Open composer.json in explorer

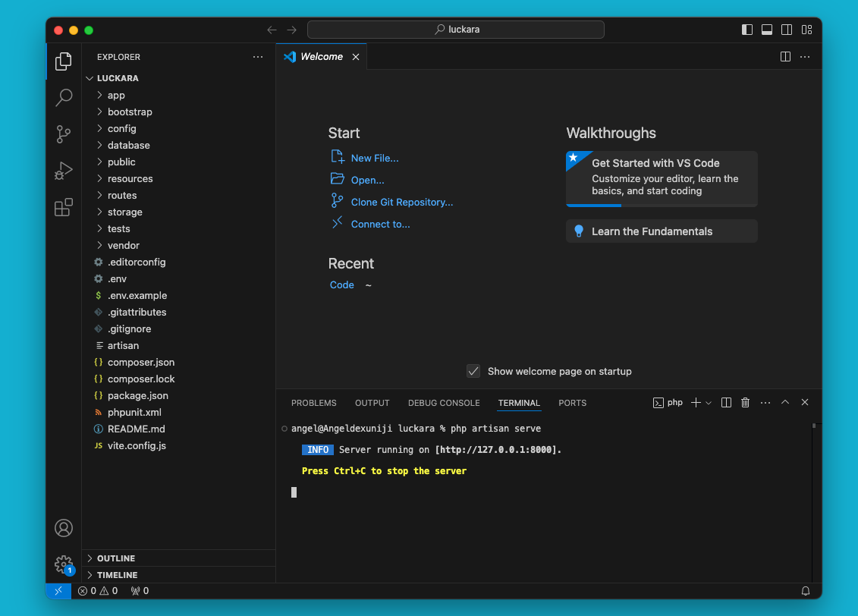[x=178, y=362]
